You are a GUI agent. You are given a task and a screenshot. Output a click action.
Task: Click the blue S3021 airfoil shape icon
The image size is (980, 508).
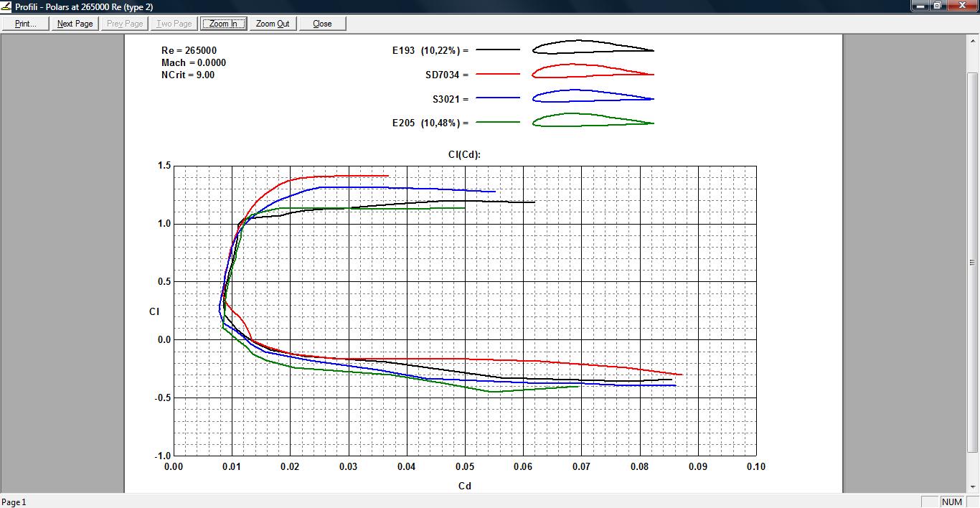pos(593,95)
